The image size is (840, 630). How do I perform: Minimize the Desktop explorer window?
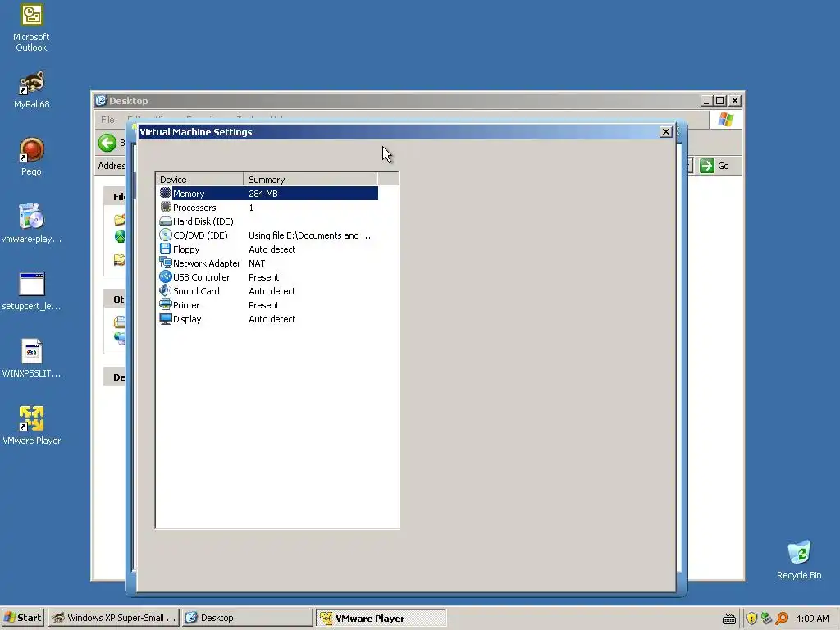coord(707,100)
